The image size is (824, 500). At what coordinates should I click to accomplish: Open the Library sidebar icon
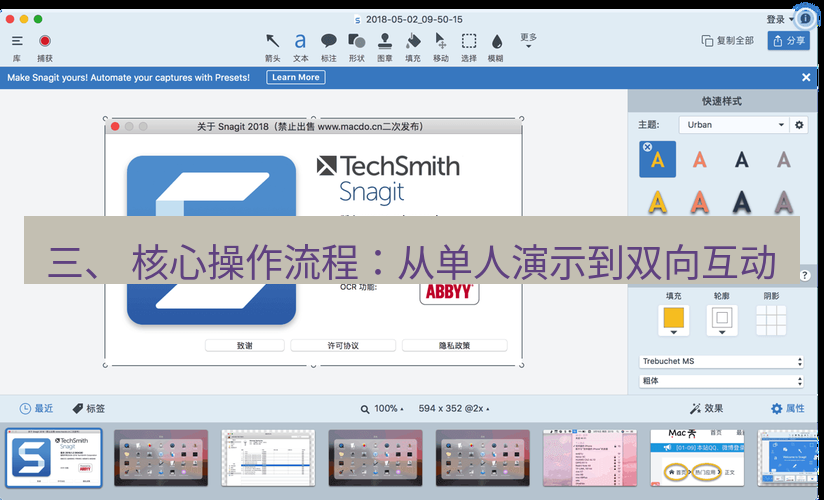click(x=17, y=41)
